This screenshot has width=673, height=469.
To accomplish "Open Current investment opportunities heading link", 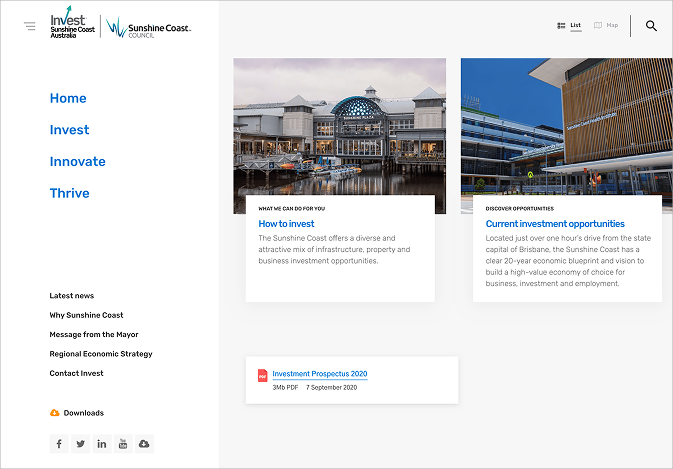I will [555, 224].
